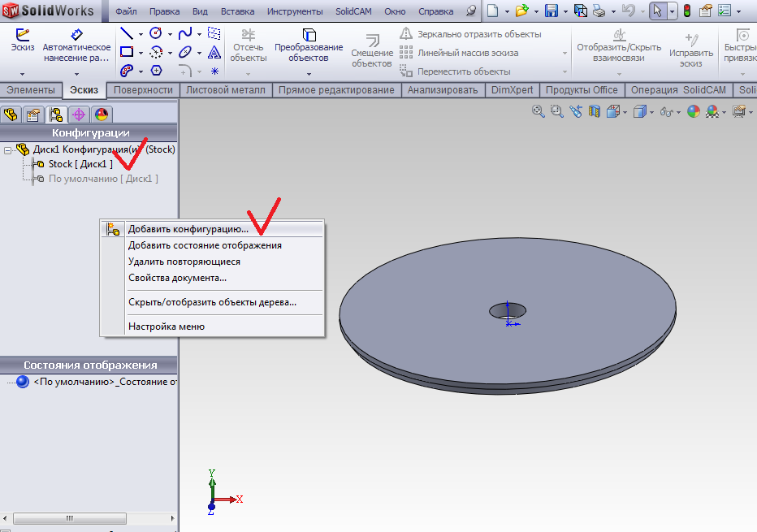The height and width of the screenshot is (532, 757).
Task: Open the FeatureManager design tree tab
Action: (x=11, y=115)
